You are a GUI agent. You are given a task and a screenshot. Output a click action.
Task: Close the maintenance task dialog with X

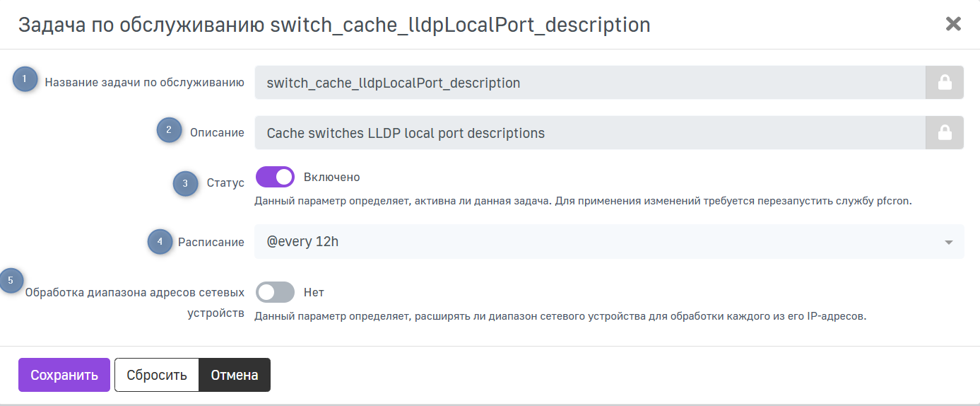pyautogui.click(x=953, y=24)
